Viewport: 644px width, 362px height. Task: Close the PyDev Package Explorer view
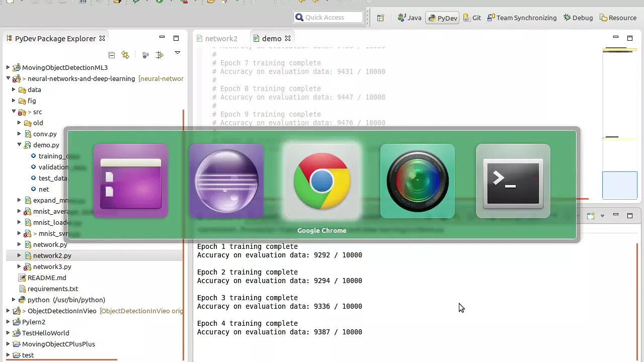pyautogui.click(x=102, y=38)
